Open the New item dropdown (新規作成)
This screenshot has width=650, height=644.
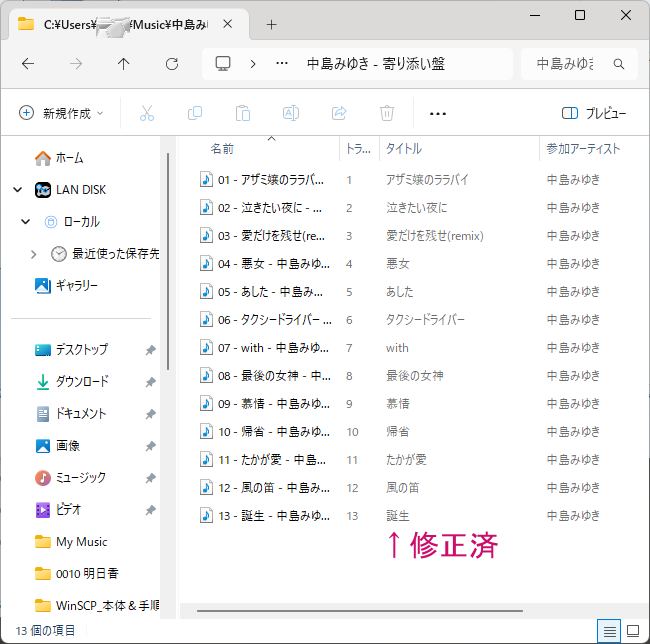coord(61,113)
